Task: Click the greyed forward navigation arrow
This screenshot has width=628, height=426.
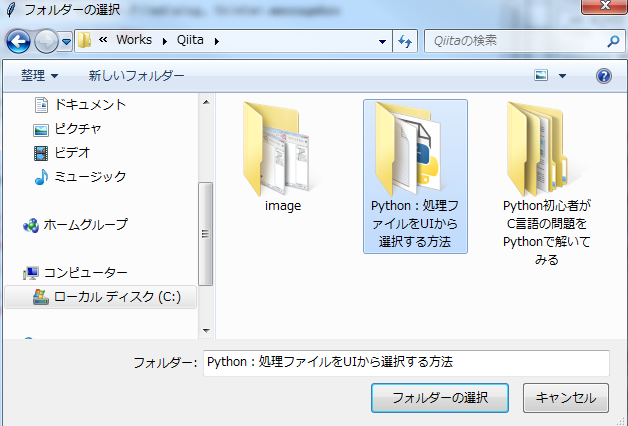Action: pos(46,41)
